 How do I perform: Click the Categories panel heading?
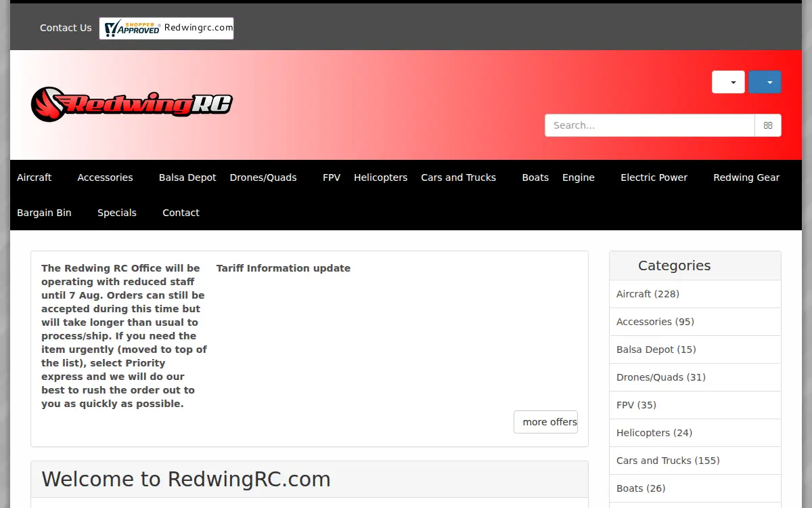695,266
